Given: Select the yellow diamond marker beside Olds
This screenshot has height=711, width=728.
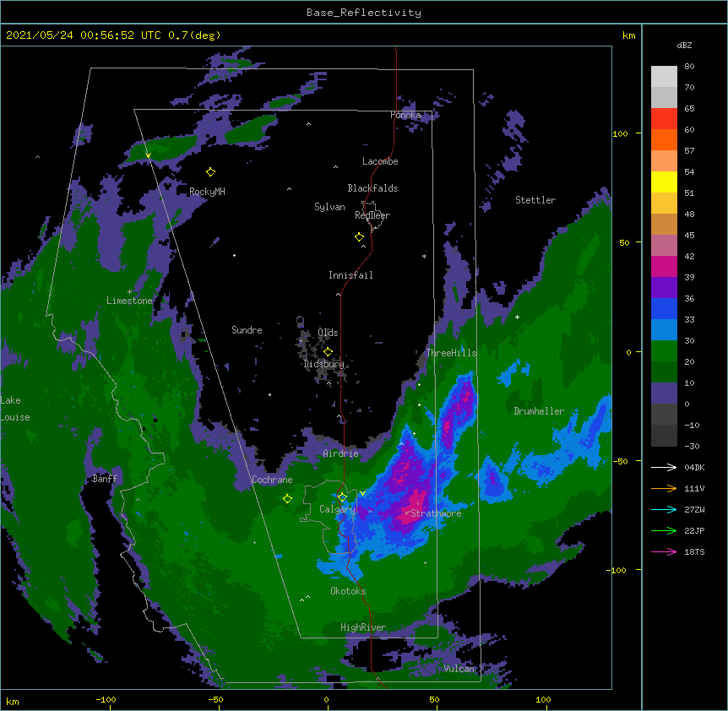Looking at the screenshot, I should pyautogui.click(x=328, y=351).
